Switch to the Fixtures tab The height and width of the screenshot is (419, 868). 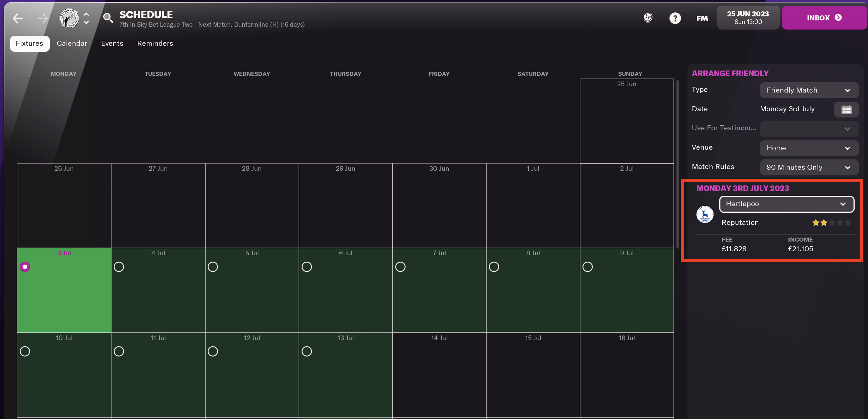pyautogui.click(x=30, y=43)
